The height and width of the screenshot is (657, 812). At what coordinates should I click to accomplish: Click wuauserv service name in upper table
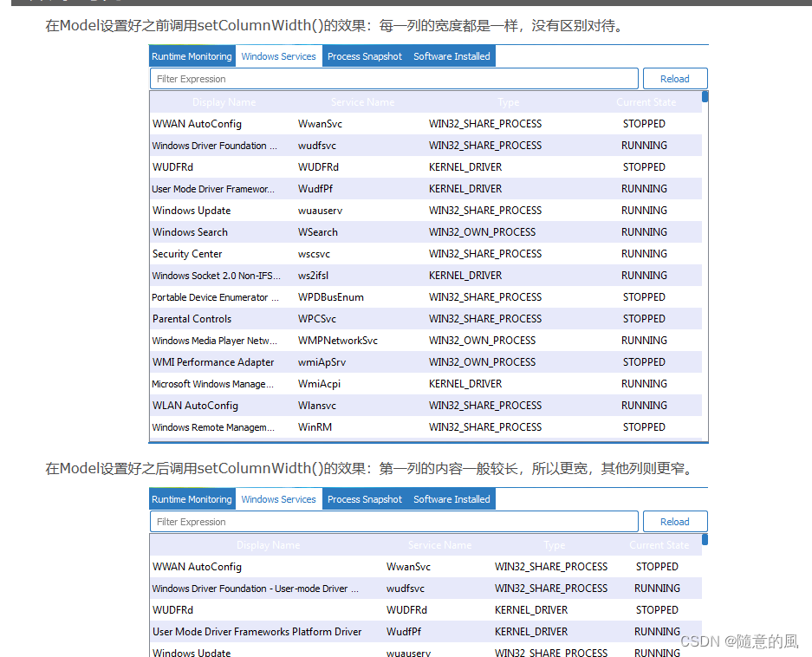[320, 211]
